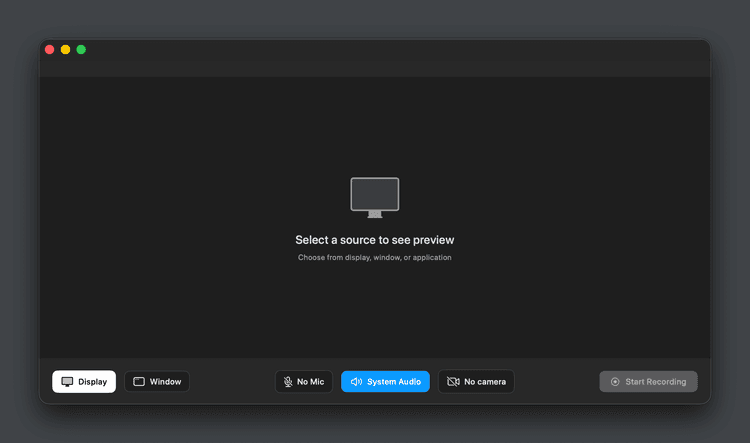Enable the microphone via the No Mic toggle
This screenshot has height=443, width=750.
pyautogui.click(x=304, y=382)
